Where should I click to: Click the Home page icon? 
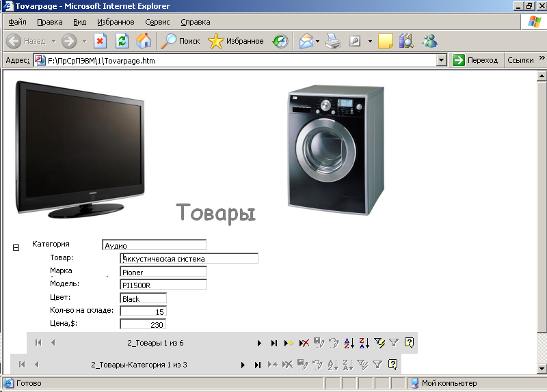coord(144,41)
